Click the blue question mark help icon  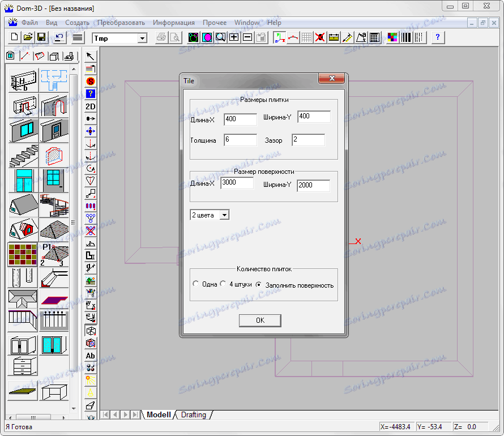(438, 37)
